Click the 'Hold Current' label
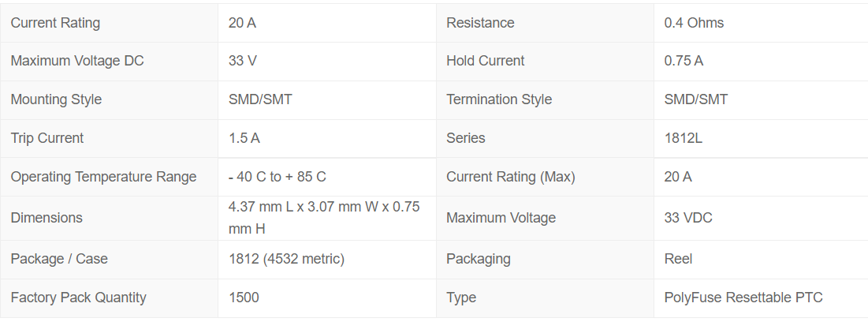This screenshot has height=322, width=868. pos(485,61)
